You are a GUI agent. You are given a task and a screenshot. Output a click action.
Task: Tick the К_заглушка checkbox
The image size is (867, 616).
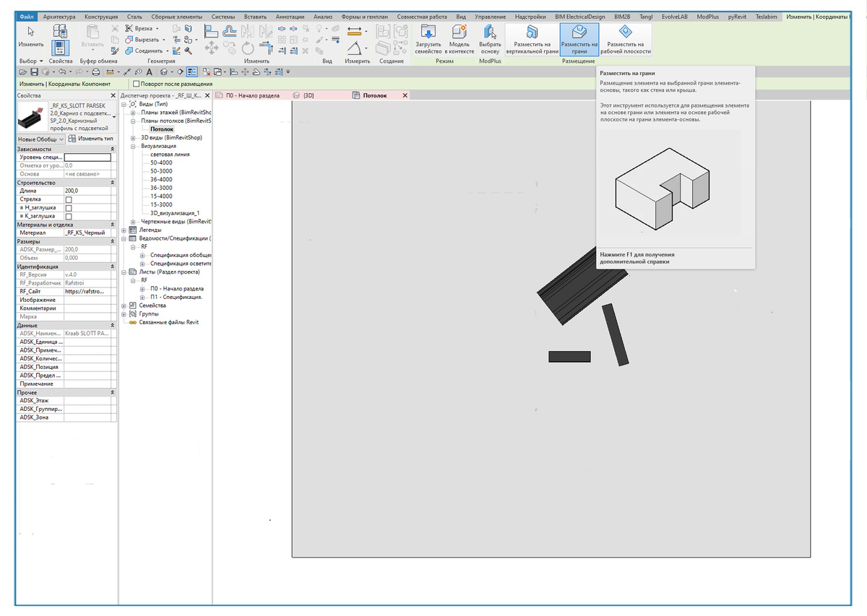(69, 217)
